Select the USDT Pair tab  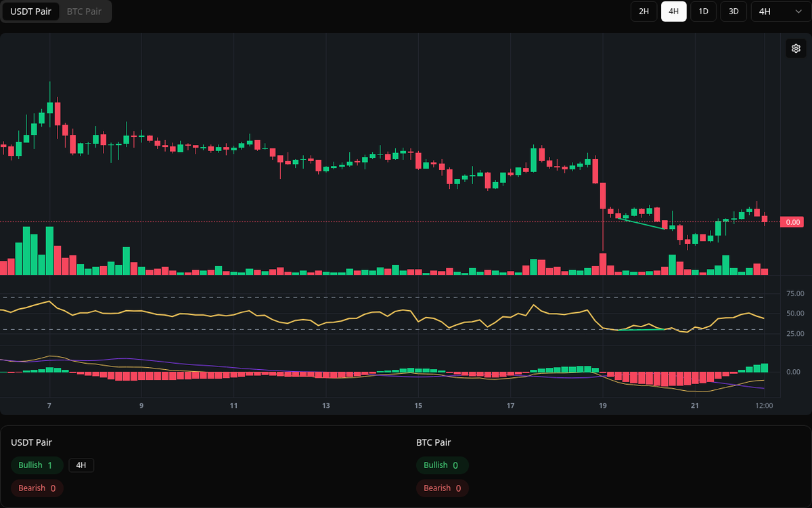tap(30, 12)
